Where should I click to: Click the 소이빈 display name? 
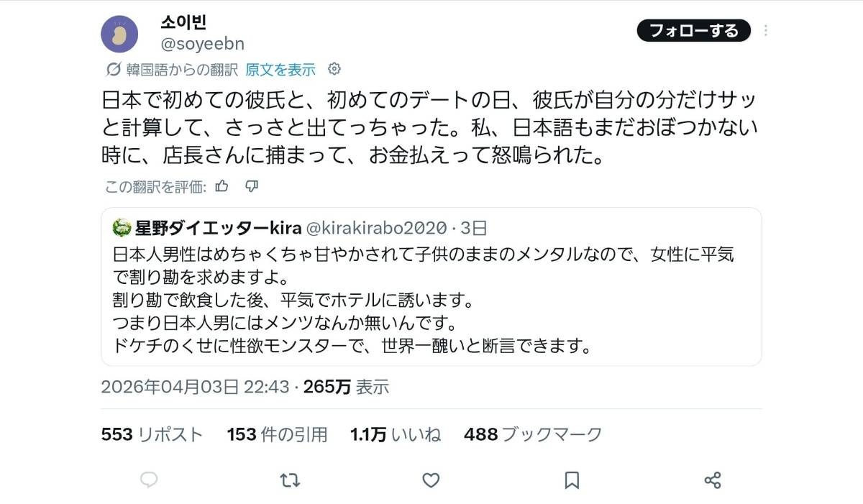(183, 22)
